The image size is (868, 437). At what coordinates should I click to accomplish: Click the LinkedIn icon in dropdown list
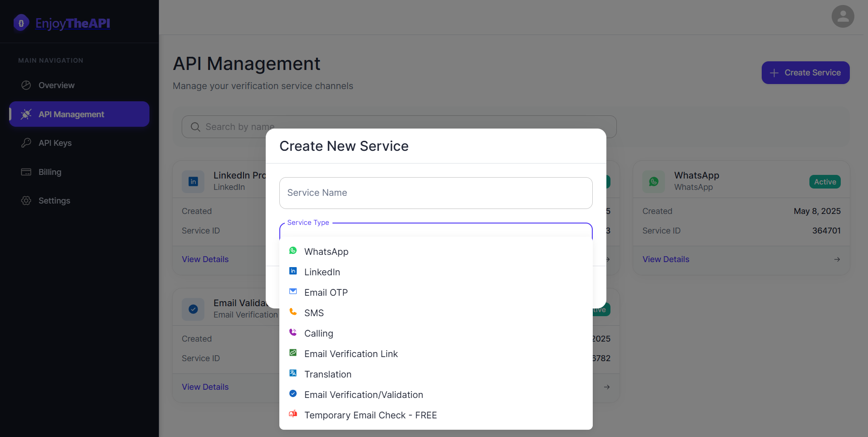pos(293,271)
